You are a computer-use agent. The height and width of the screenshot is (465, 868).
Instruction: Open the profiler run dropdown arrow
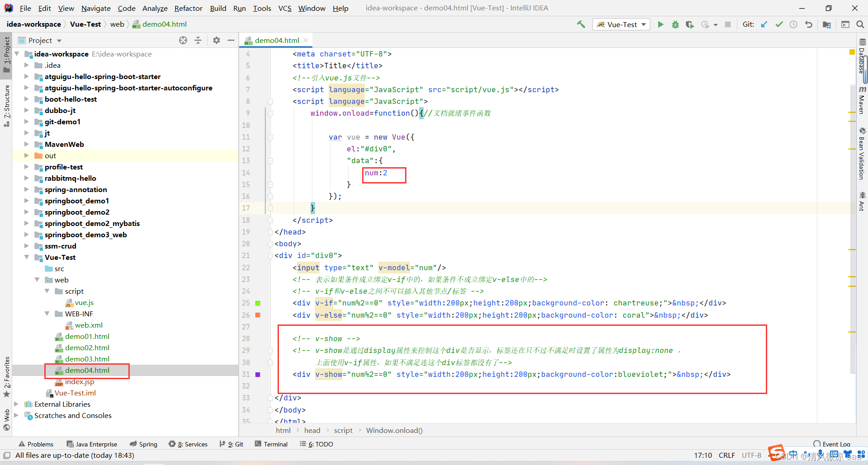click(716, 25)
